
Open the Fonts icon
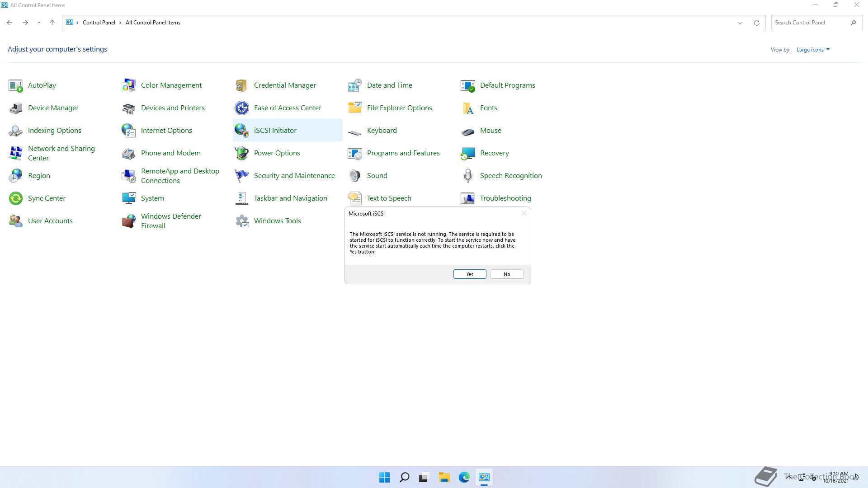coord(467,108)
